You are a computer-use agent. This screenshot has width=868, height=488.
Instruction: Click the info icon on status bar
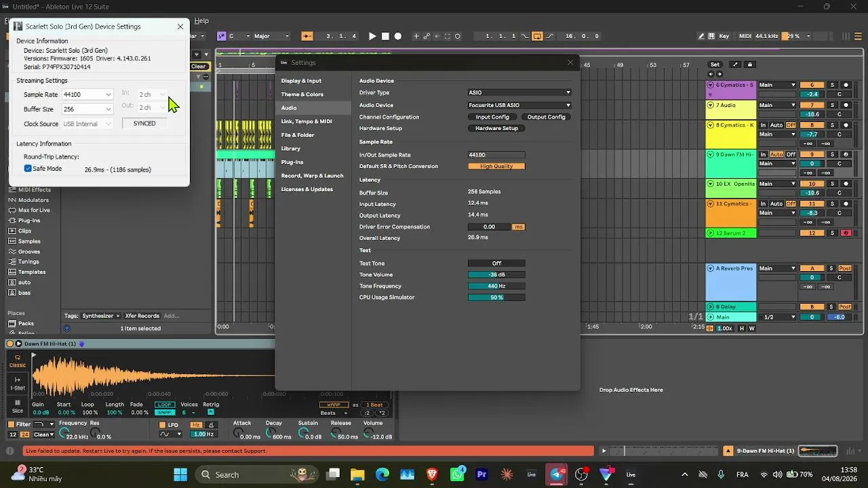tap(10, 451)
